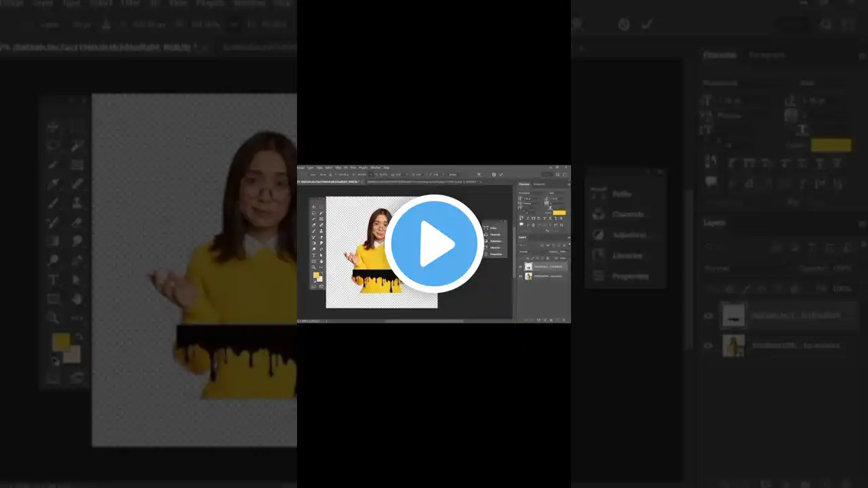Open the yellow text color swatch in the enlarged blurred Character panel

[x=831, y=145]
